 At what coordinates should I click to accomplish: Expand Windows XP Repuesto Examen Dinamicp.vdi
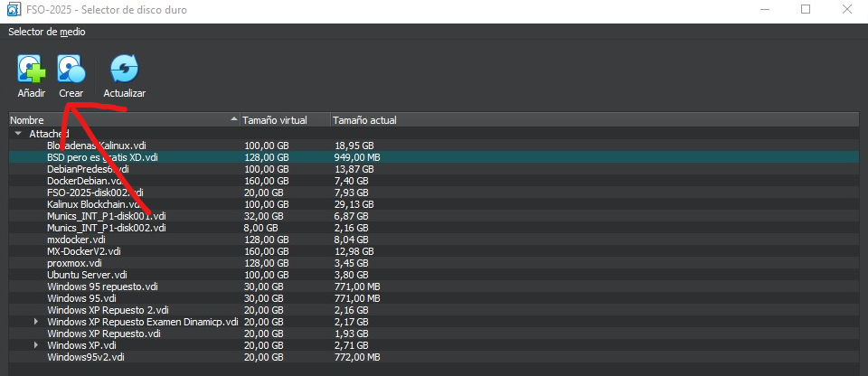(37, 322)
